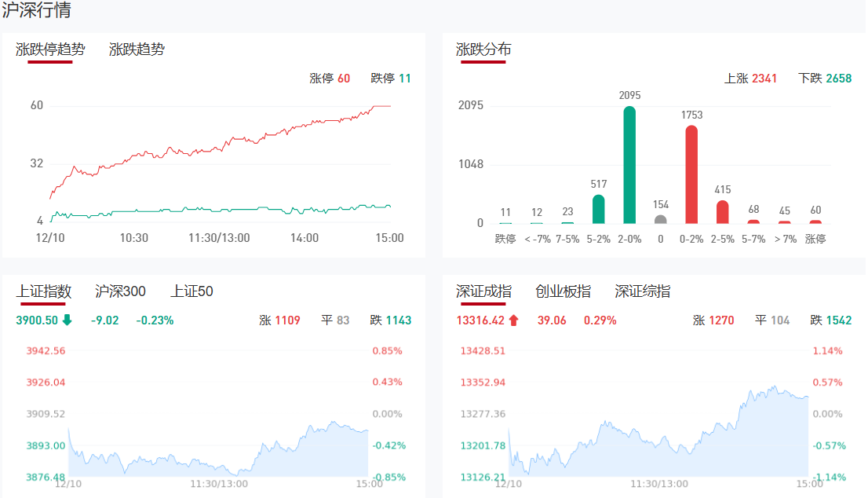Screen dimensions: 868x498
Task: Select the 深证成指 tab
Action: coord(483,291)
